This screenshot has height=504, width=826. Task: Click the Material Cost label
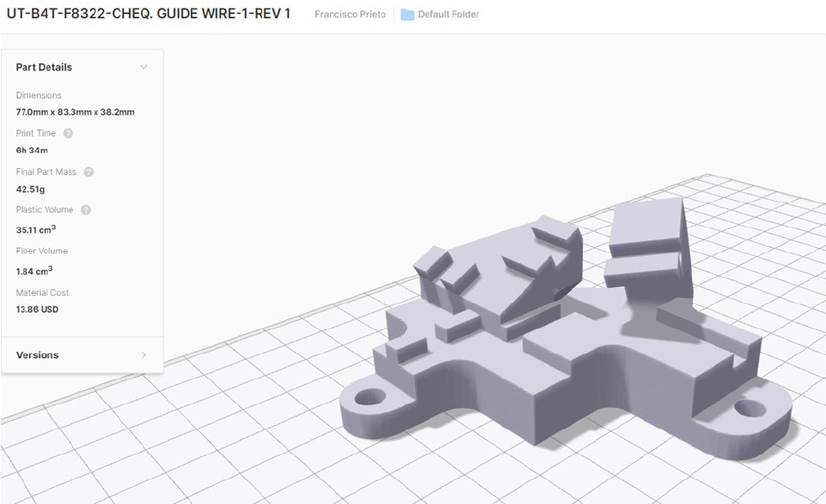tap(42, 292)
